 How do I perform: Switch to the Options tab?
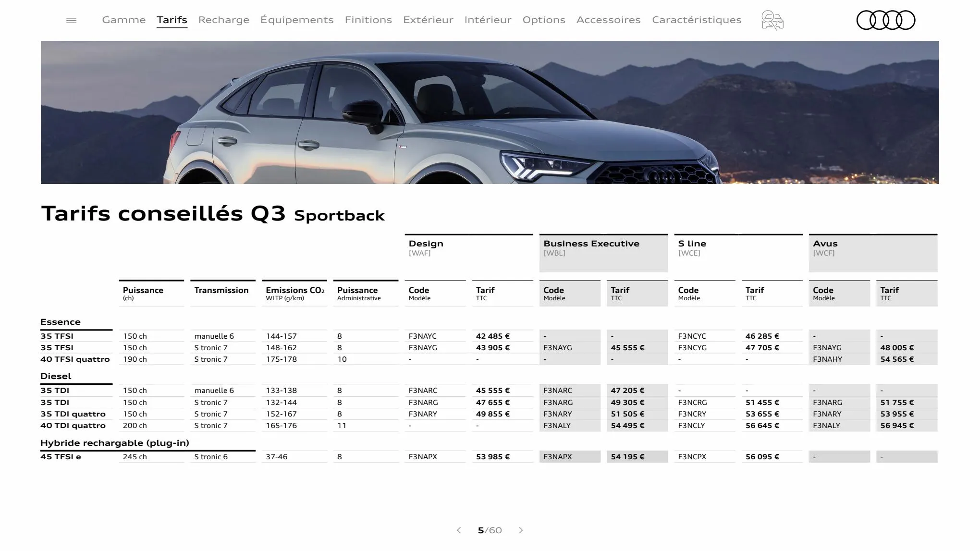click(x=544, y=20)
